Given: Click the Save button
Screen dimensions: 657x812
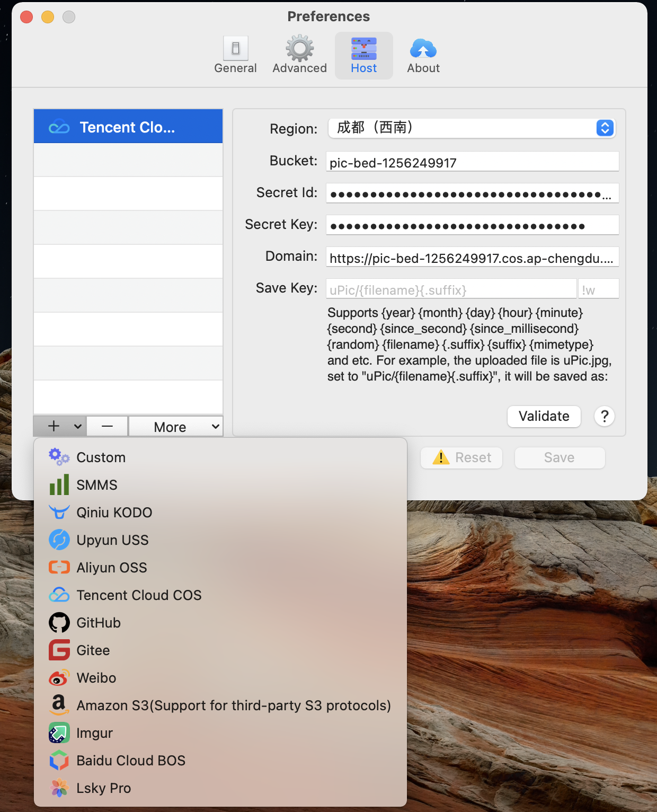Looking at the screenshot, I should [560, 457].
